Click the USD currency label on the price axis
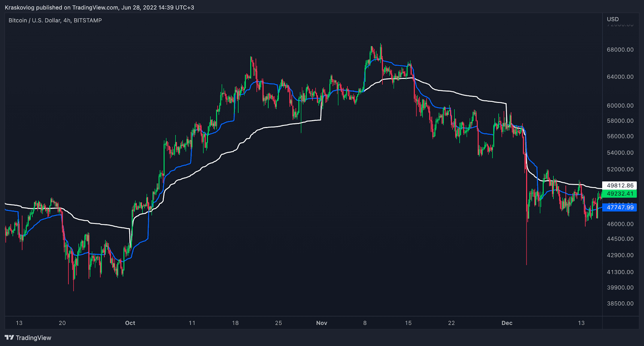The width and height of the screenshot is (644, 346). tap(613, 19)
